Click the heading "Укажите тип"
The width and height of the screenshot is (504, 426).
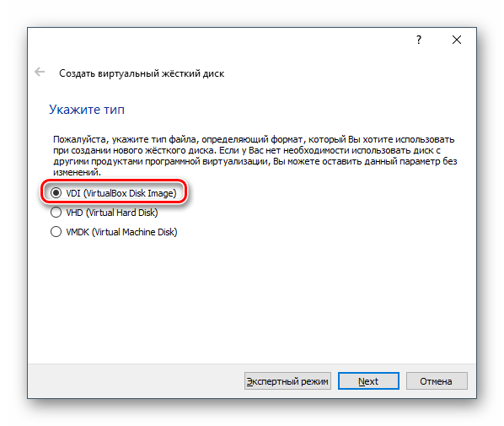[87, 110]
